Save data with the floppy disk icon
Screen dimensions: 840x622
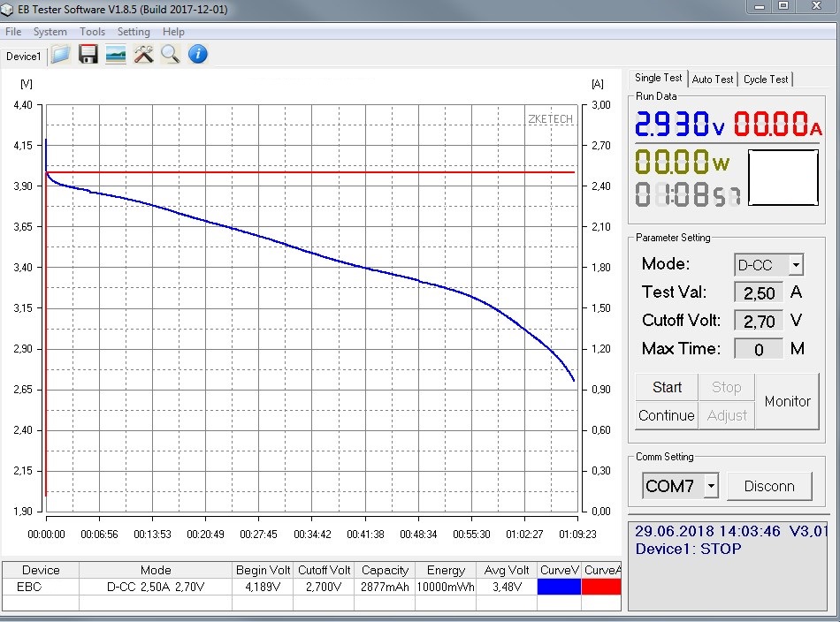pyautogui.click(x=88, y=55)
